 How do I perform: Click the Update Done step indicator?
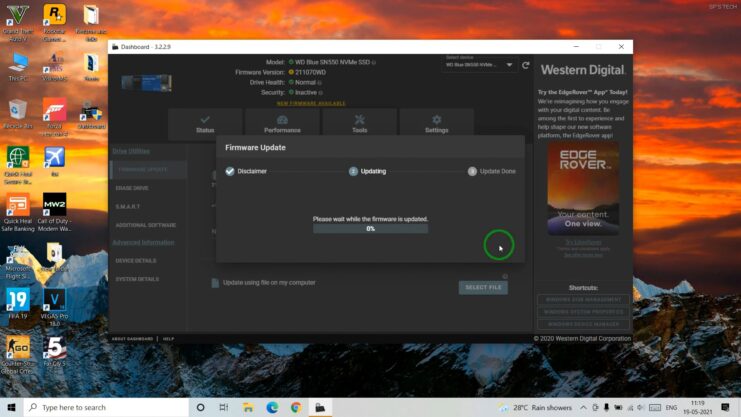pos(472,171)
